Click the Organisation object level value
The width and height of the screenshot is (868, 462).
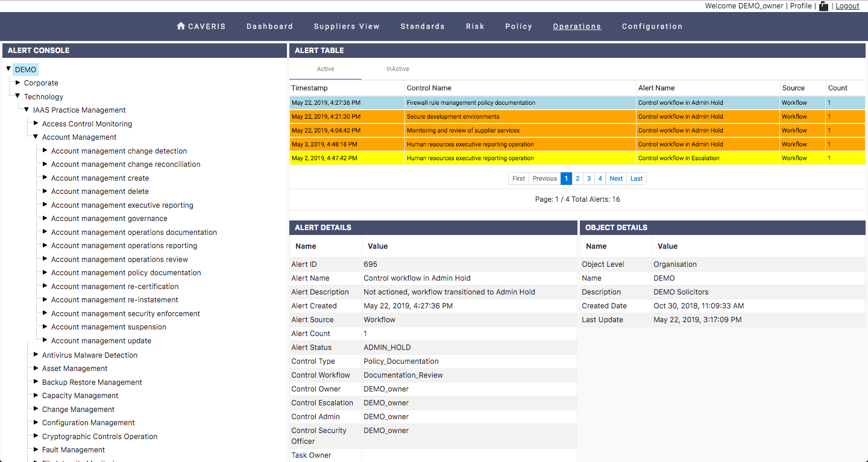click(675, 264)
